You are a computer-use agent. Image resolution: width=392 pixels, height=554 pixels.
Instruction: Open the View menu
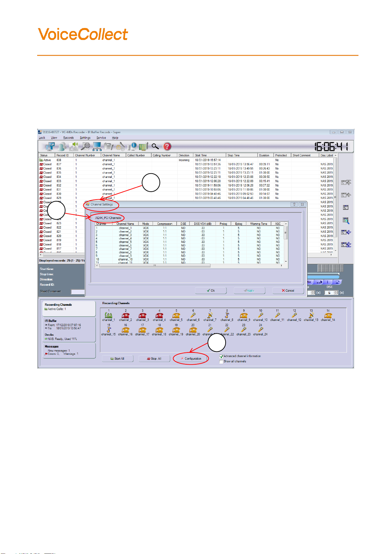coord(54,138)
